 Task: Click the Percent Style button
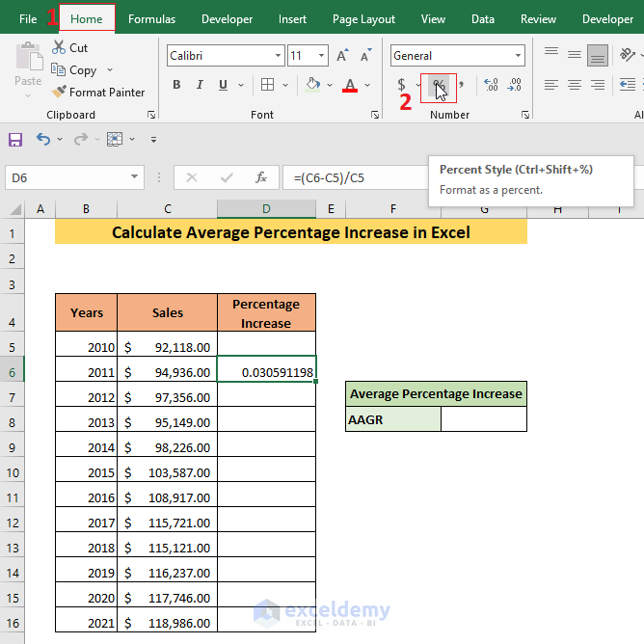pos(439,86)
